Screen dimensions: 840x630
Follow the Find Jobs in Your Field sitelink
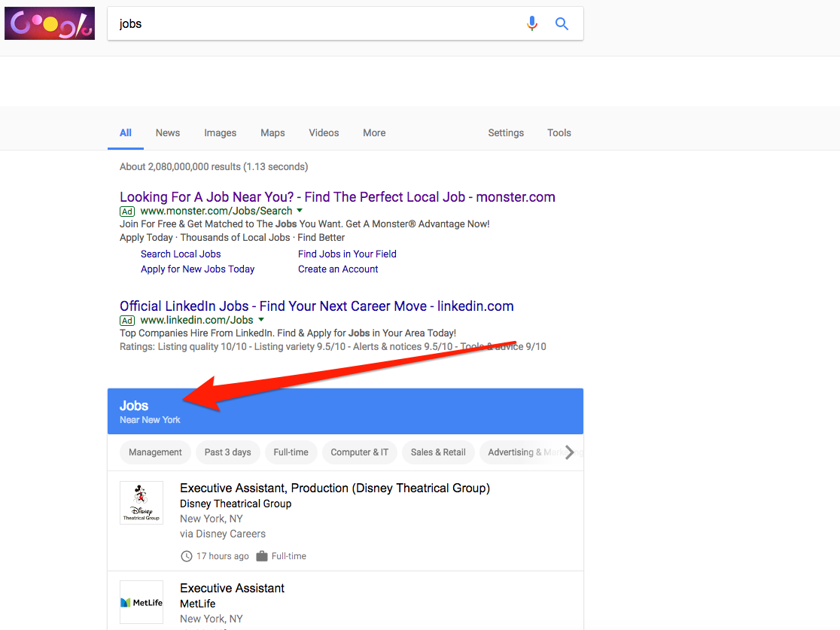(347, 254)
